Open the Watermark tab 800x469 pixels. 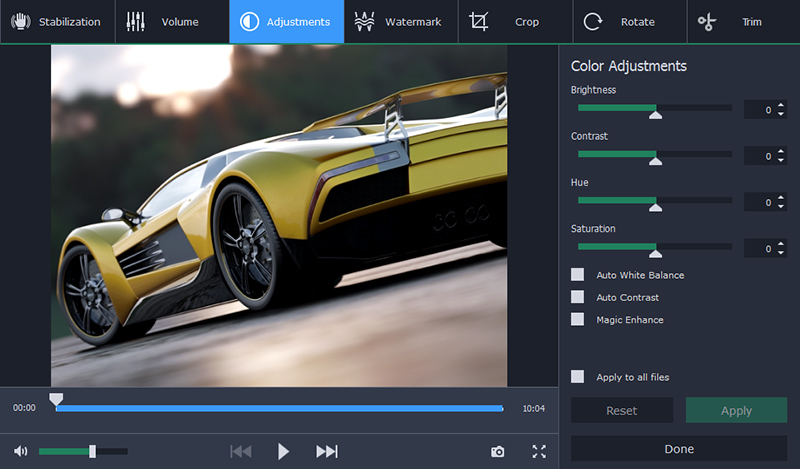click(401, 21)
